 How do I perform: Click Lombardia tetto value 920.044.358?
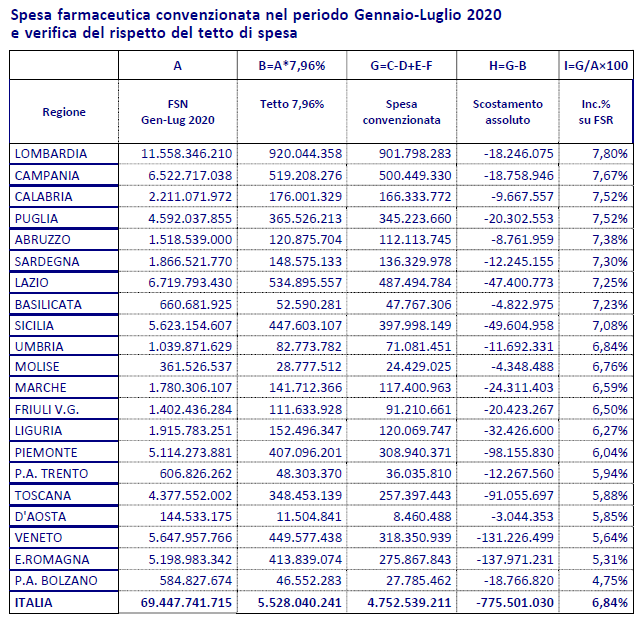point(305,154)
